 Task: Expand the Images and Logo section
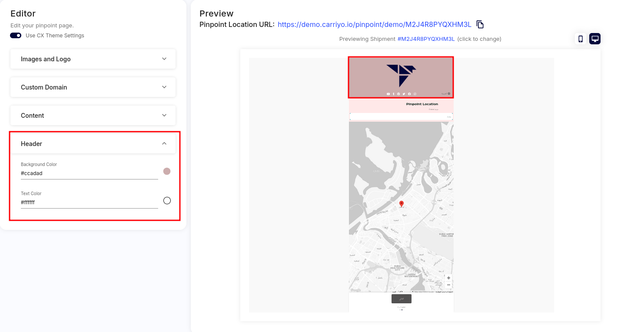93,59
